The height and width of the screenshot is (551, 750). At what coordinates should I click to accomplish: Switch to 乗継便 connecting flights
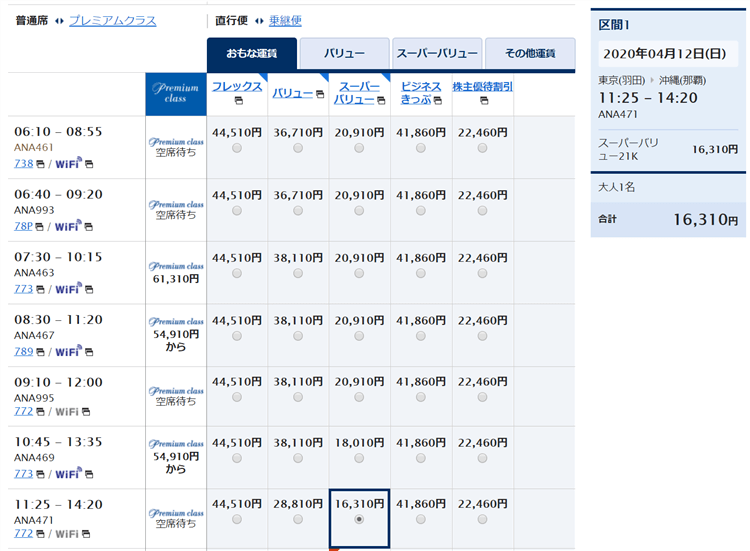click(285, 20)
